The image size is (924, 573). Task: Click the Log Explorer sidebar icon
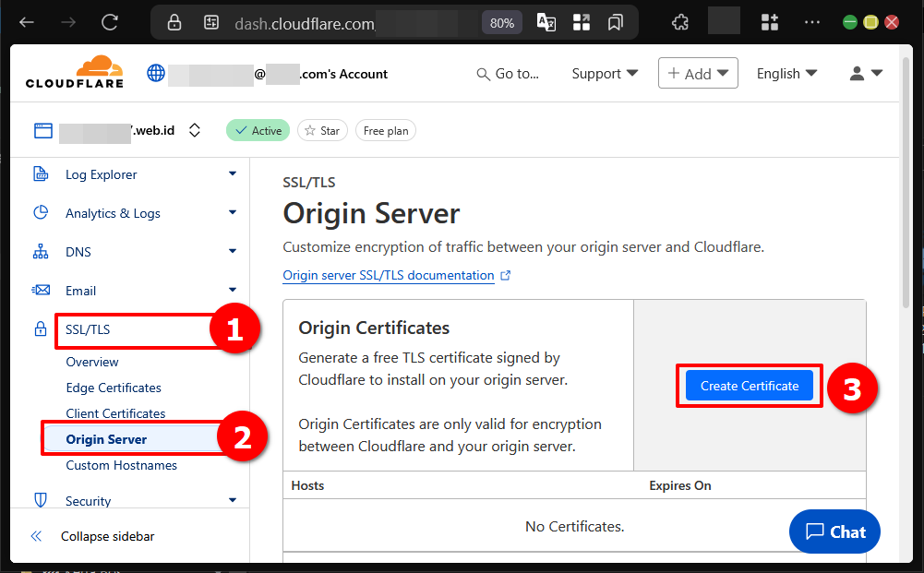point(41,173)
